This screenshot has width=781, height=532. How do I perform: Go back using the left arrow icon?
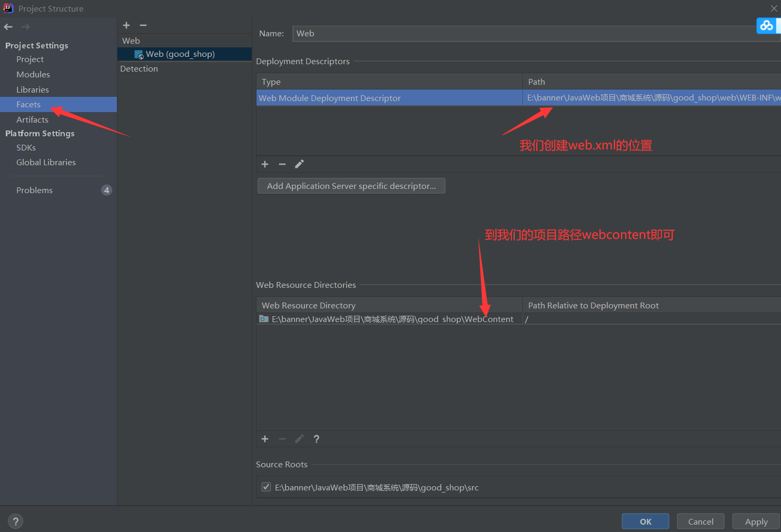(x=8, y=27)
